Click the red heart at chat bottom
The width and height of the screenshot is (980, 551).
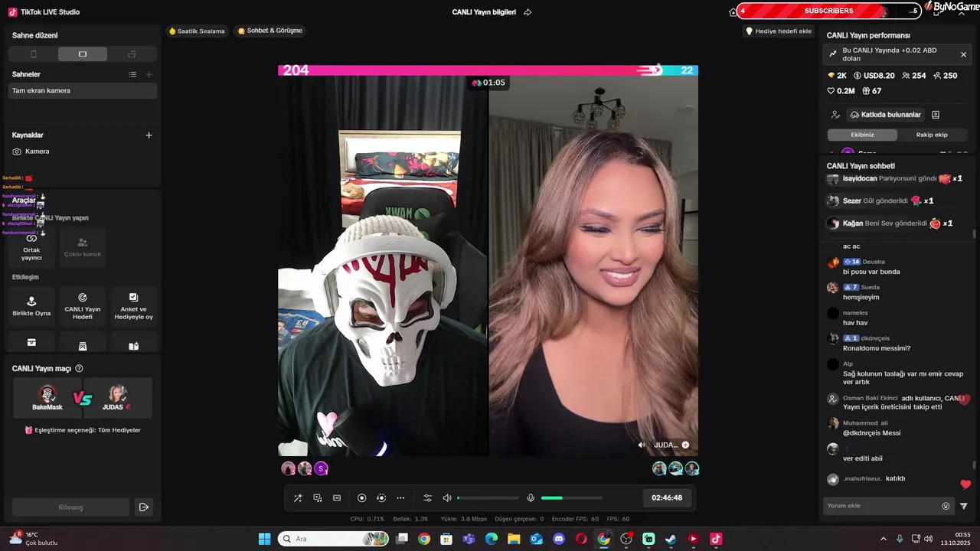pyautogui.click(x=965, y=484)
